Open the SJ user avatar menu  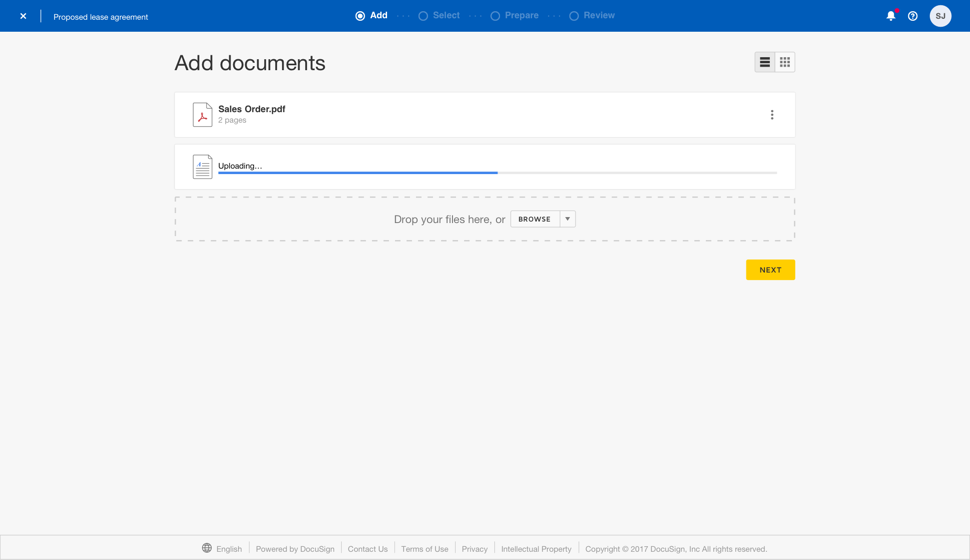940,16
